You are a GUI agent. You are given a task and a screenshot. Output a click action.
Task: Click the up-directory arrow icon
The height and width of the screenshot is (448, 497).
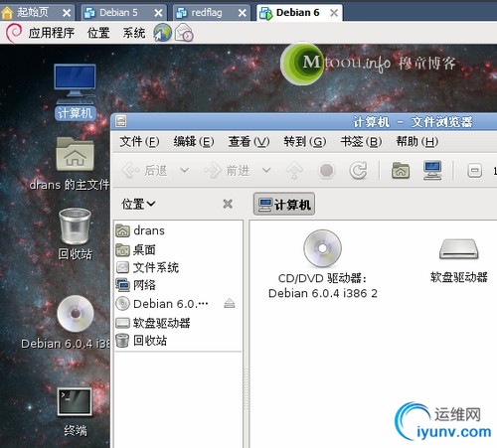[x=294, y=171]
